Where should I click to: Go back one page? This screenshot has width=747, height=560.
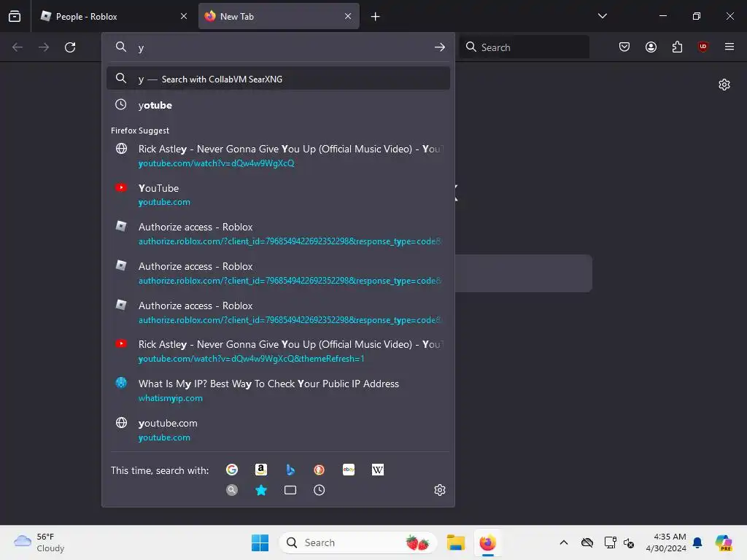tap(18, 47)
